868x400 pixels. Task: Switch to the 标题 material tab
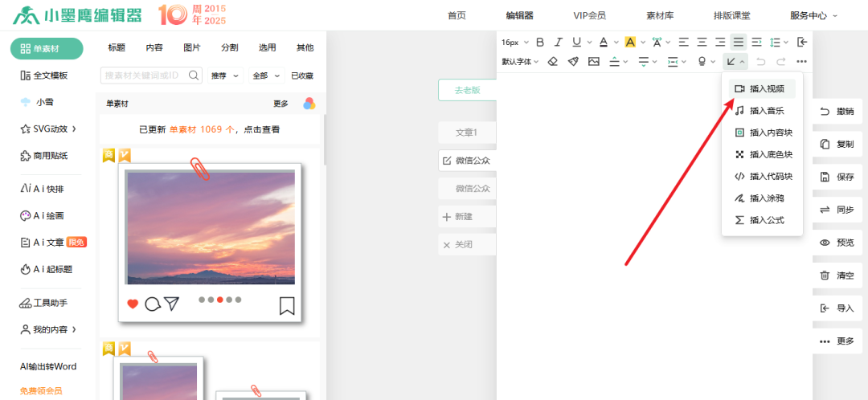point(117,47)
